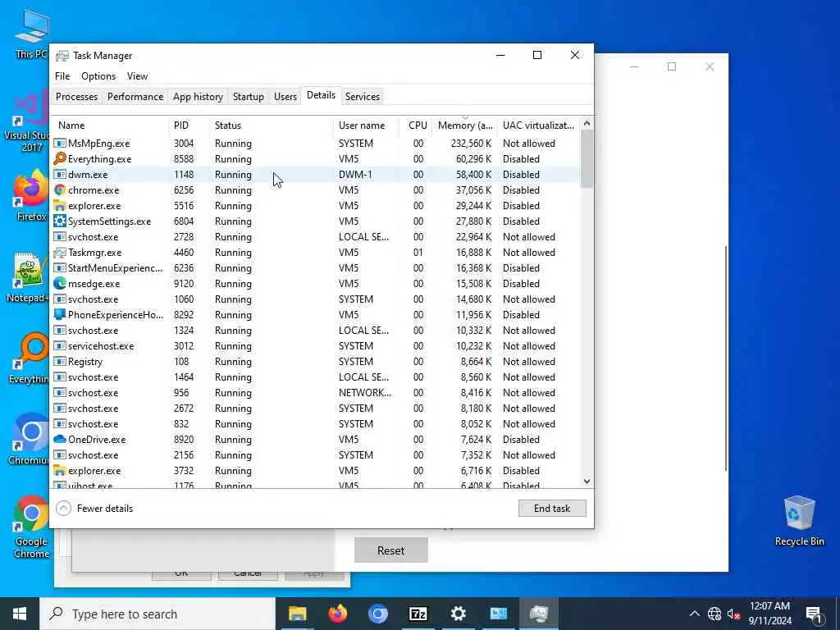Image resolution: width=840 pixels, height=630 pixels.
Task: Sort by the PID column header
Action: tap(189, 126)
